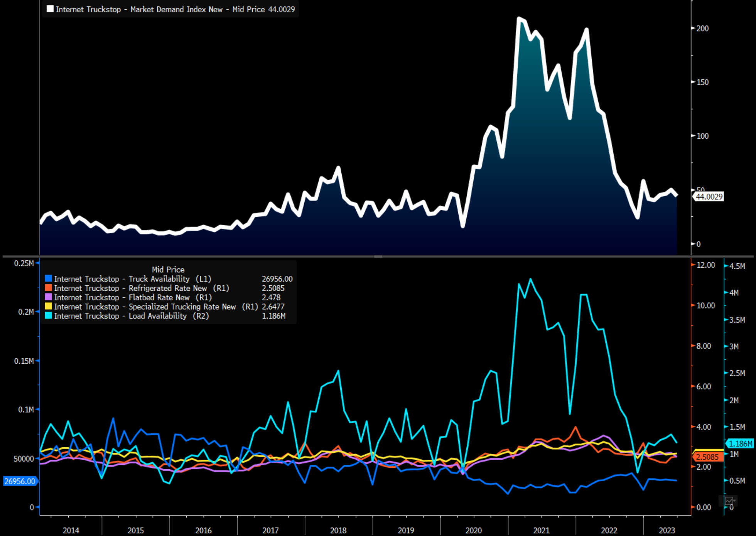
Task: Click the blue Truck Availability legend swatch
Action: [x=48, y=278]
